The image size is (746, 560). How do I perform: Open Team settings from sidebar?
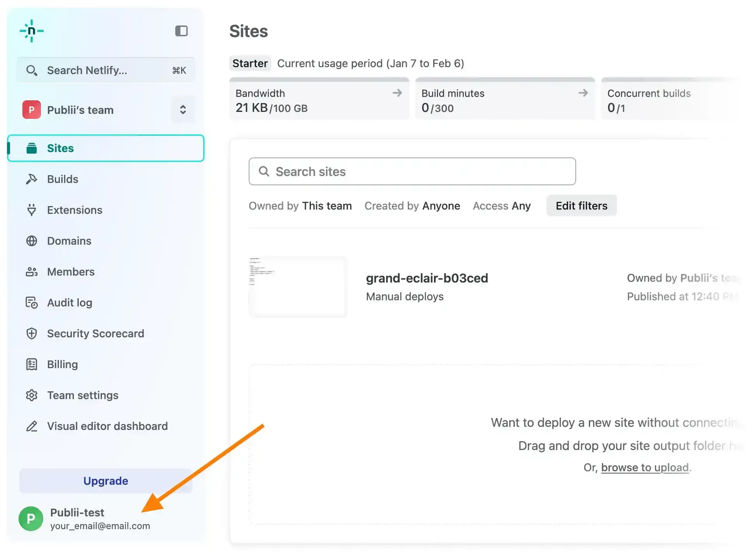point(82,395)
